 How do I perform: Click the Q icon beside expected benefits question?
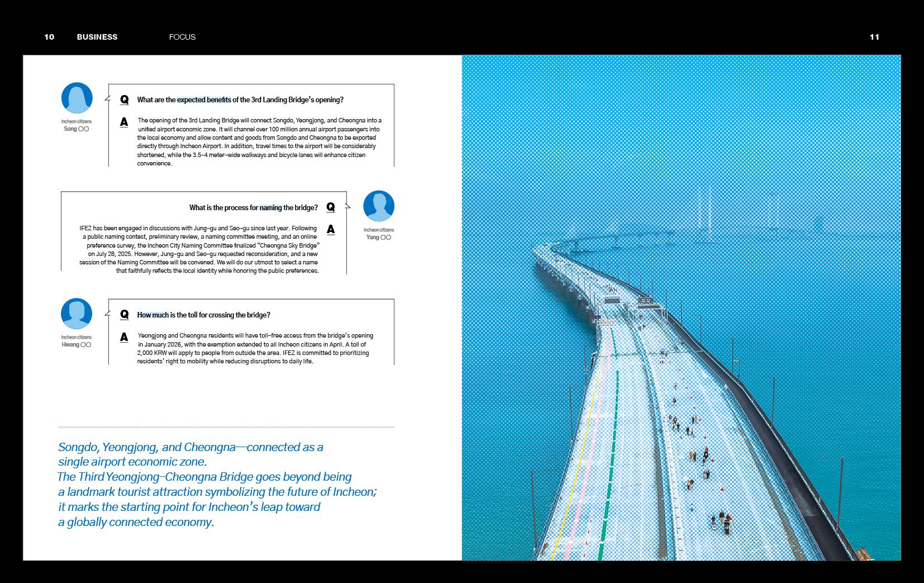[124, 99]
